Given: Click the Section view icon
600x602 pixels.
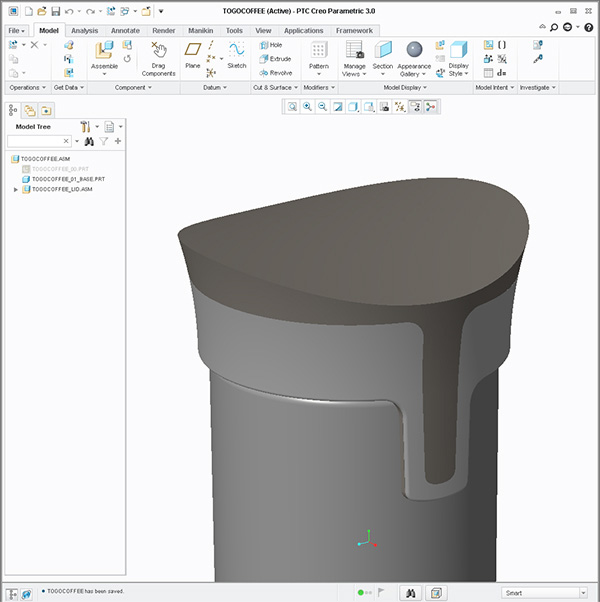Looking at the screenshot, I should pyautogui.click(x=383, y=50).
